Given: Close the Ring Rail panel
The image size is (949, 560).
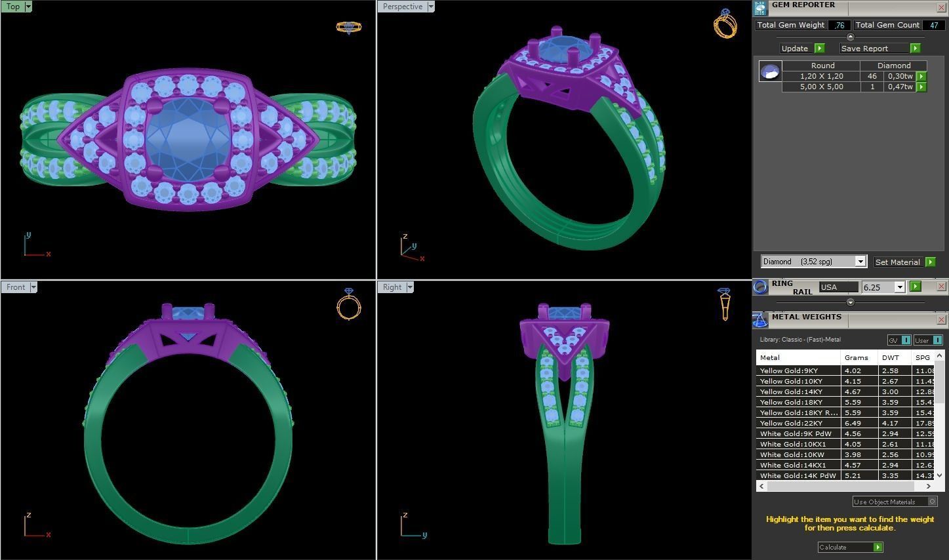Looking at the screenshot, I should click(x=941, y=287).
